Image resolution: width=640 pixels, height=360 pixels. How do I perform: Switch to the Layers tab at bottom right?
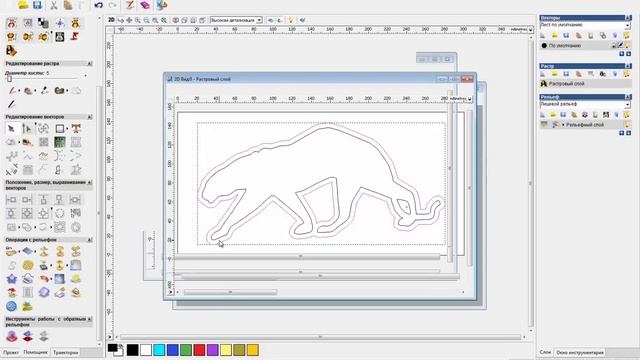click(x=545, y=352)
